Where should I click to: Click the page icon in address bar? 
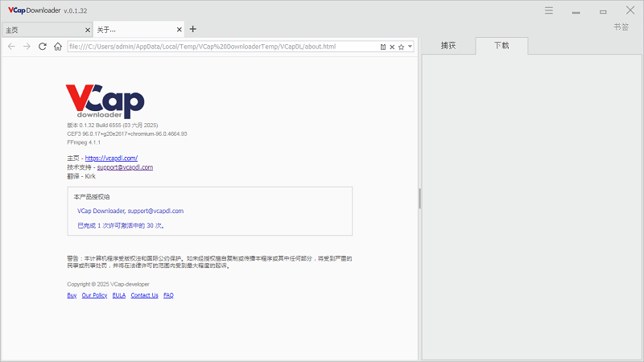[383, 47]
